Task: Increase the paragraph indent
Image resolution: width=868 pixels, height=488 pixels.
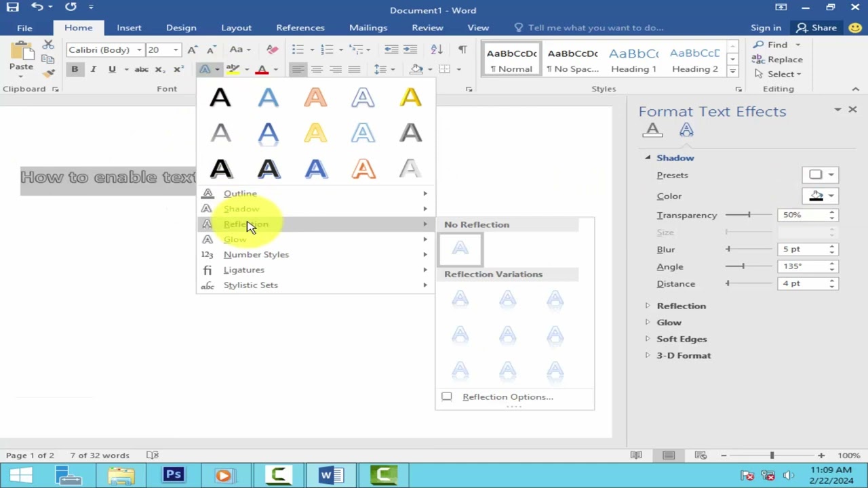Action: coord(410,49)
